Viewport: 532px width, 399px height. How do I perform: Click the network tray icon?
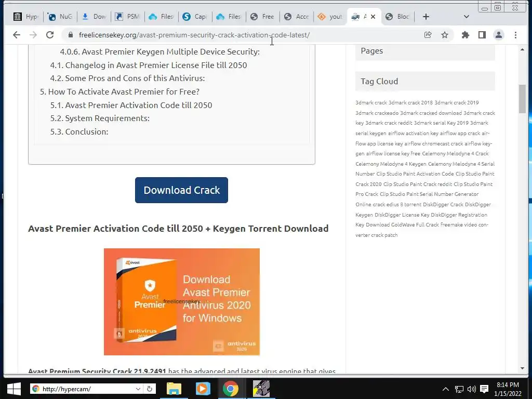click(459, 389)
